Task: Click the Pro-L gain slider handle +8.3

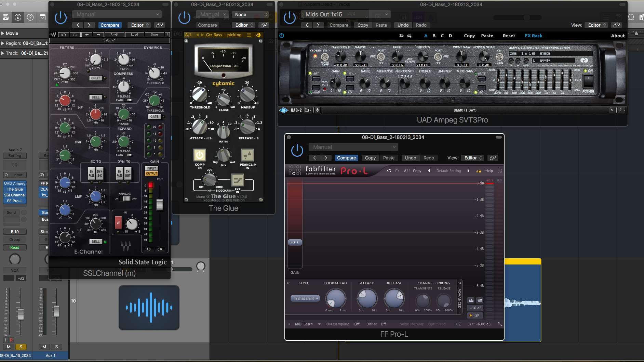Action: pos(294,243)
